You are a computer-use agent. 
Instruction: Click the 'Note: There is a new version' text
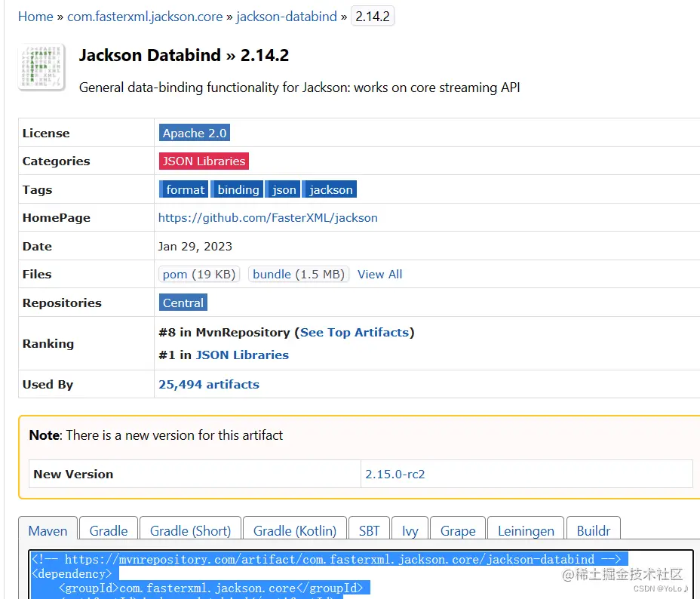point(156,435)
